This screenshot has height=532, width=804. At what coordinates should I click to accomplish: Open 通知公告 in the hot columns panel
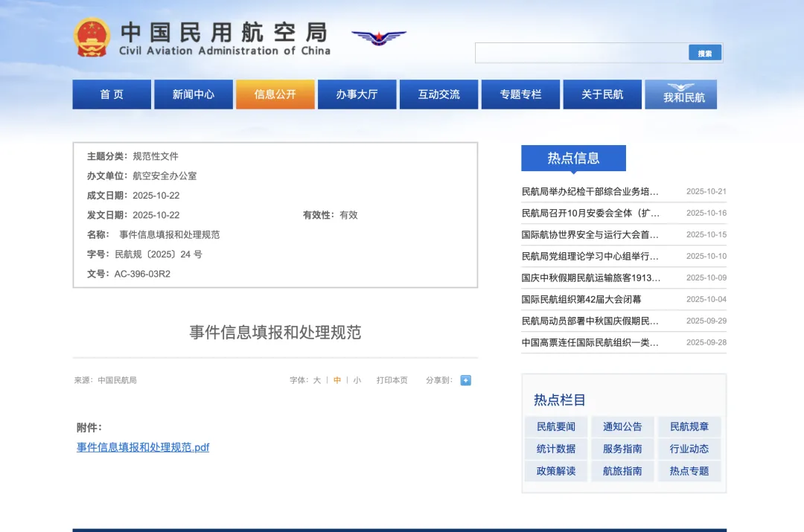[622, 426]
